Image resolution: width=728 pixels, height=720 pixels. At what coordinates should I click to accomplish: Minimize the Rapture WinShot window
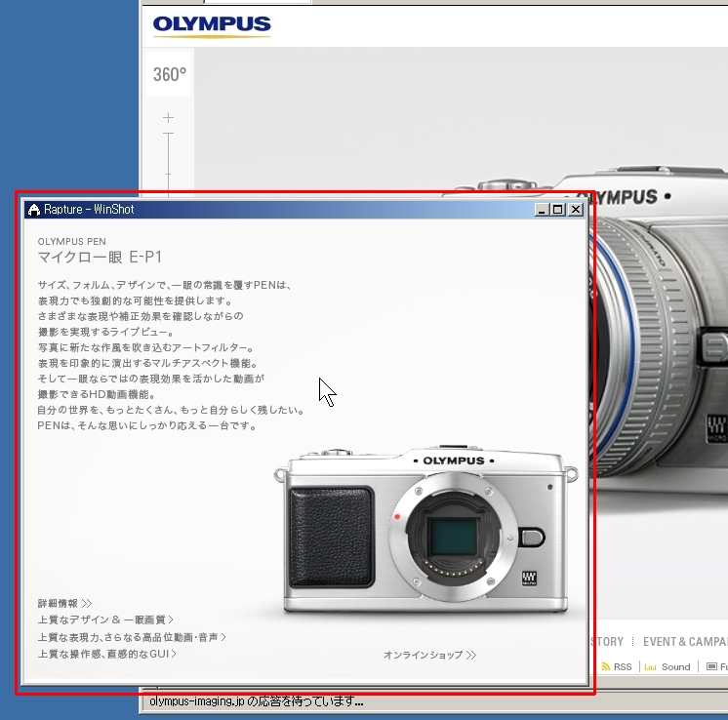[x=541, y=210]
